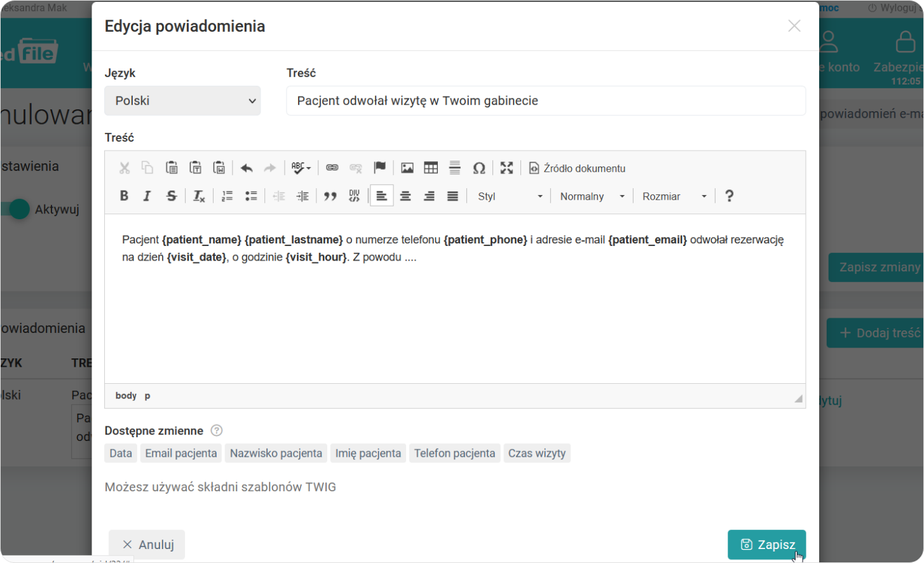Open the special character (Omega) picker
924x563 pixels.
pos(479,168)
